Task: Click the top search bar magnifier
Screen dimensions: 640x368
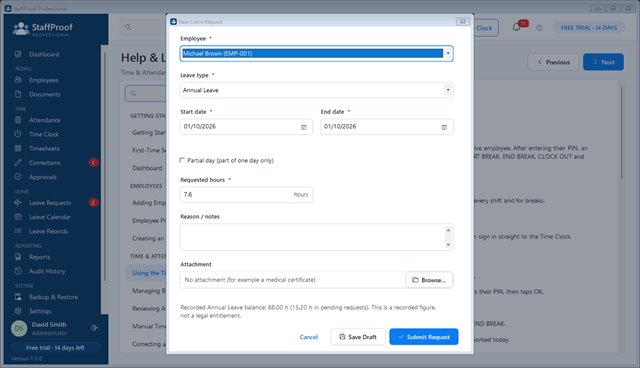Action: click(128, 27)
